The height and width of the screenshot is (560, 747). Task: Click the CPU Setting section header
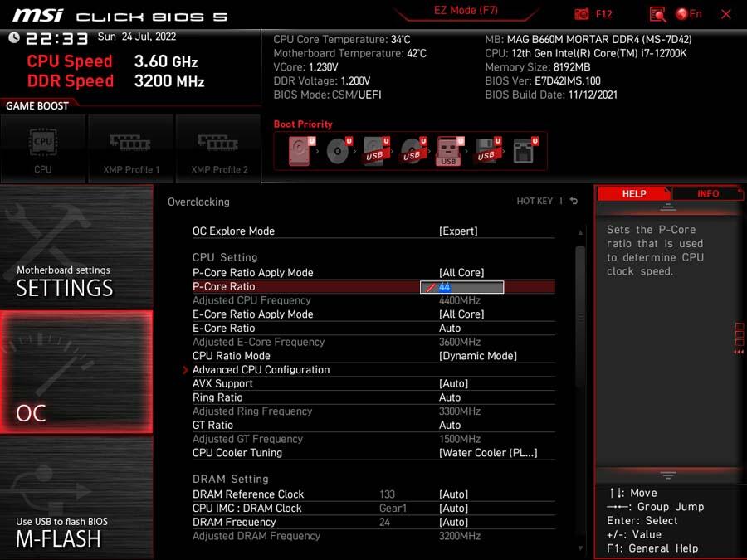point(225,257)
